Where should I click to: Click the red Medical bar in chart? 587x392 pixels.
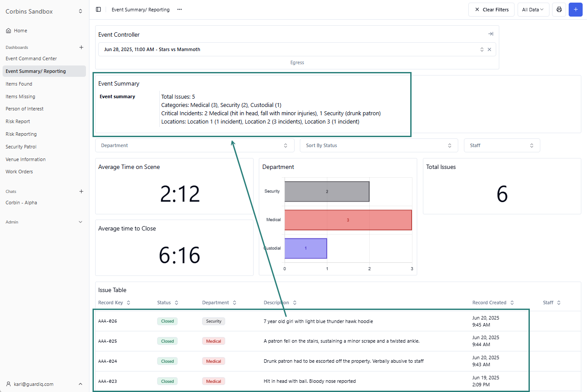coord(348,220)
